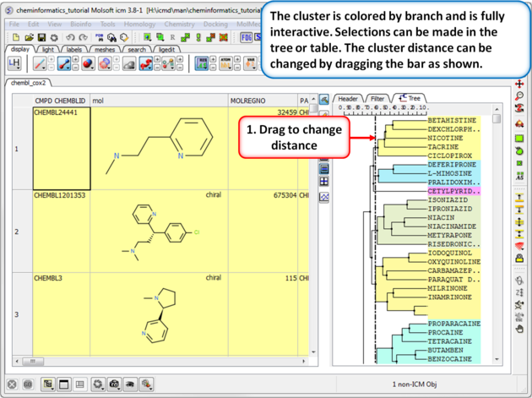Switch to the Header tab

[347, 99]
